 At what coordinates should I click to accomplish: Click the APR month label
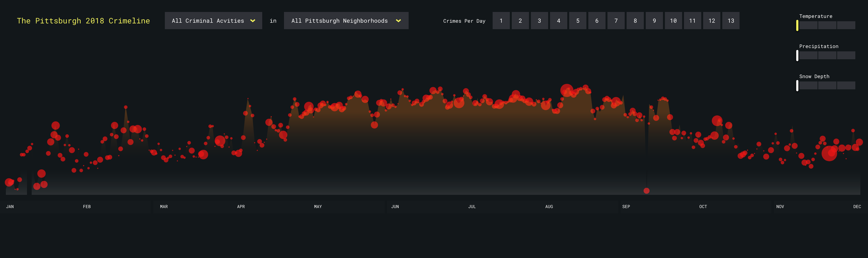point(241,207)
